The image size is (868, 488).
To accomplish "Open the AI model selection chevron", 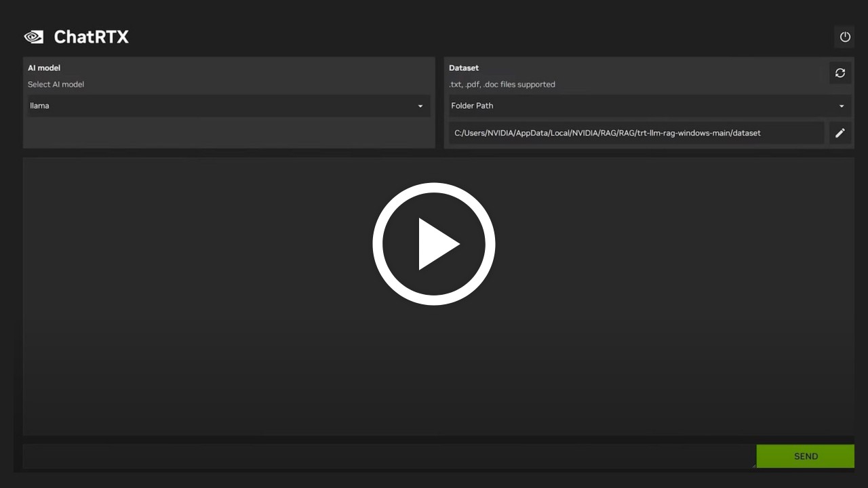I will (x=420, y=106).
